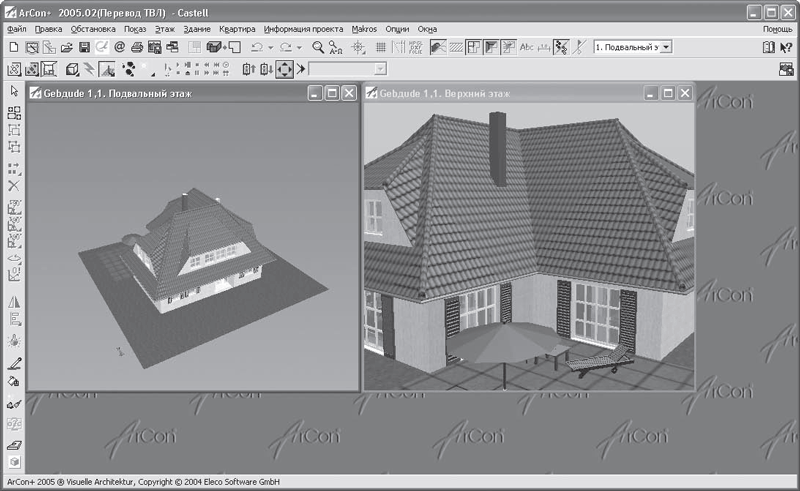
Task: Toggle the grid display button
Action: (x=381, y=47)
